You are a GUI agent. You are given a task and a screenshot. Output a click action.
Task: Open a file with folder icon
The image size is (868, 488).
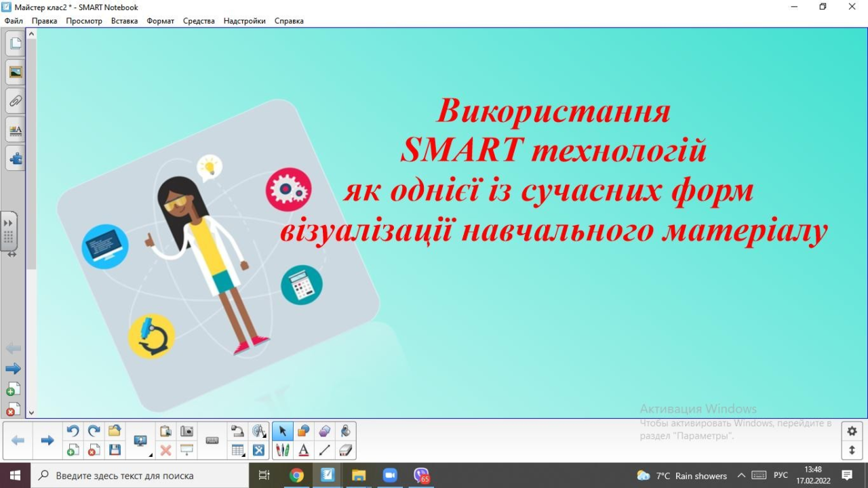pos(115,431)
